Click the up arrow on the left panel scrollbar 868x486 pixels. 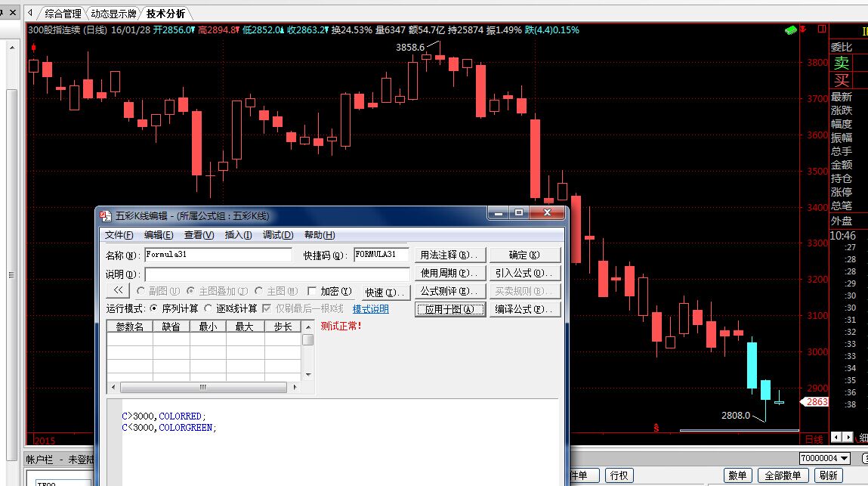[11, 48]
